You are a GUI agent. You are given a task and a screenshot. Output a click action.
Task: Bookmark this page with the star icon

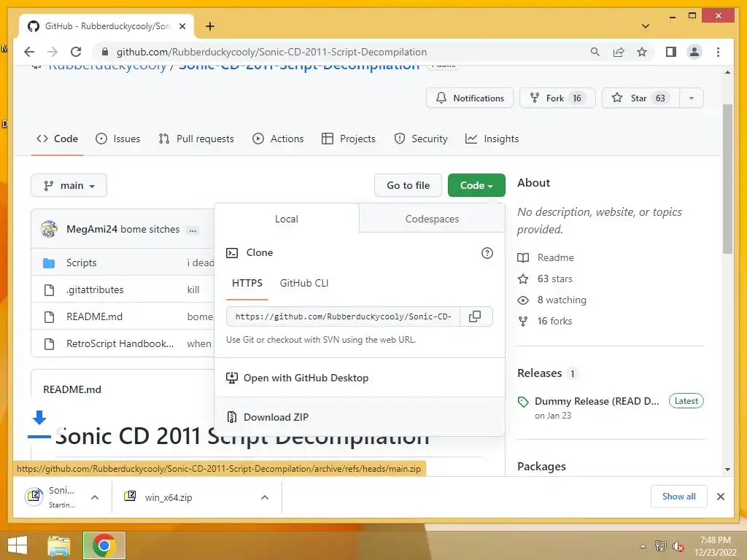(x=642, y=52)
